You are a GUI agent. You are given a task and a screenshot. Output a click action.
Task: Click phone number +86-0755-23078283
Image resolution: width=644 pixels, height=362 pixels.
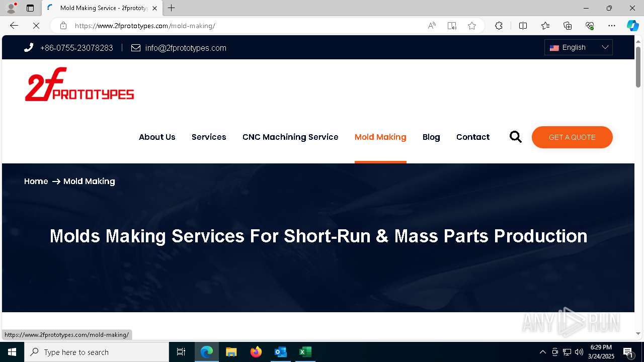(x=76, y=48)
